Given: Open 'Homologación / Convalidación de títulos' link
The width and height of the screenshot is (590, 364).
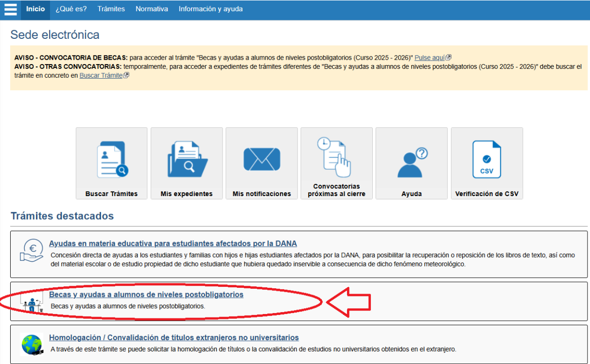Looking at the screenshot, I should [x=174, y=337].
